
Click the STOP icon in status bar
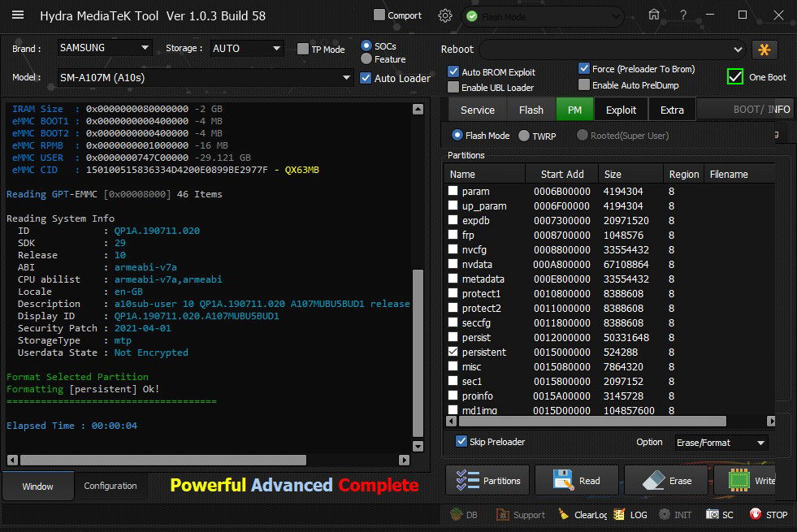click(x=768, y=514)
